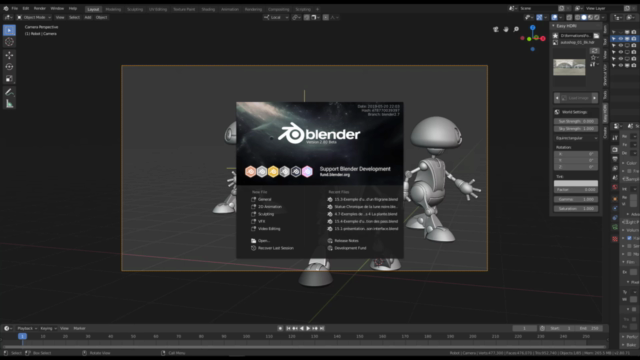640x360 pixels.
Task: Create a new 2D Animation file
Action: coord(270,207)
